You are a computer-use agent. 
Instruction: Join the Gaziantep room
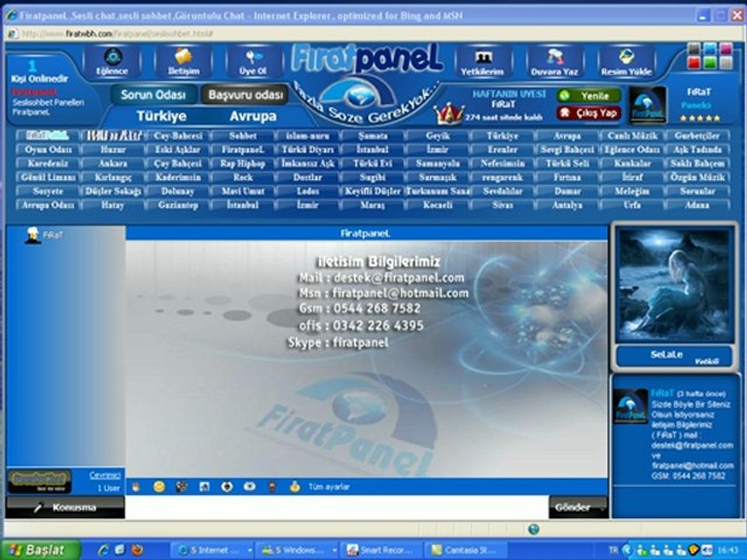(x=177, y=205)
